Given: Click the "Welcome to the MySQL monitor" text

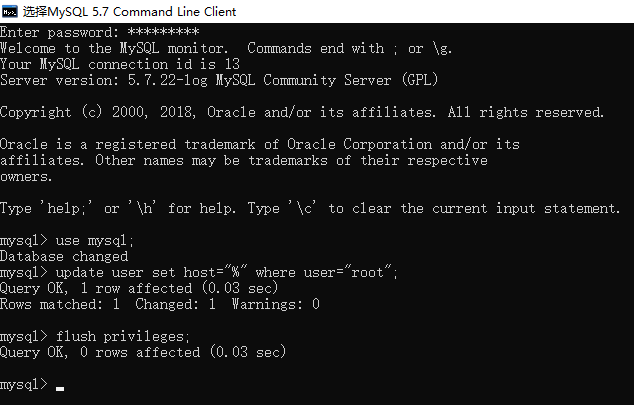Looking at the screenshot, I should pyautogui.click(x=115, y=48).
